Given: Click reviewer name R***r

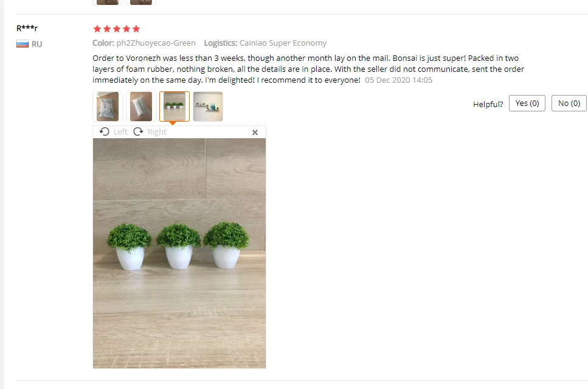Looking at the screenshot, I should pyautogui.click(x=27, y=28).
